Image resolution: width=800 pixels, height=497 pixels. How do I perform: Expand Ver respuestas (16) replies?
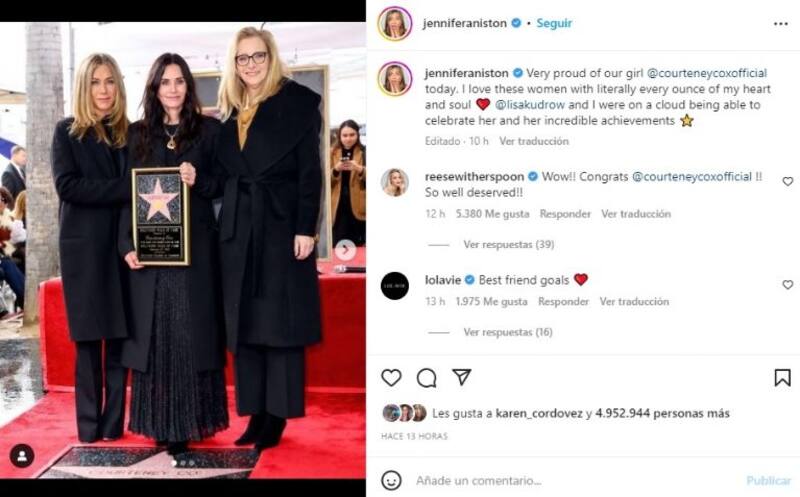[x=508, y=332]
